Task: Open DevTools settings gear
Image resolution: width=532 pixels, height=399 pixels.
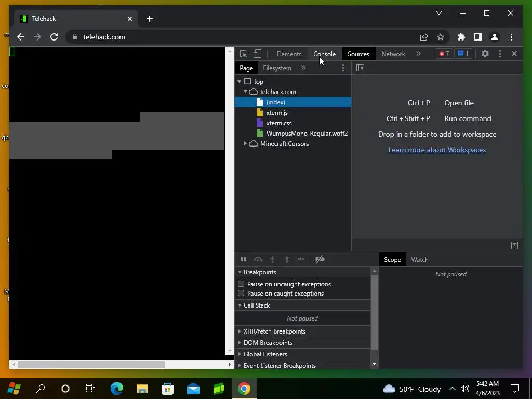Action: pos(485,54)
